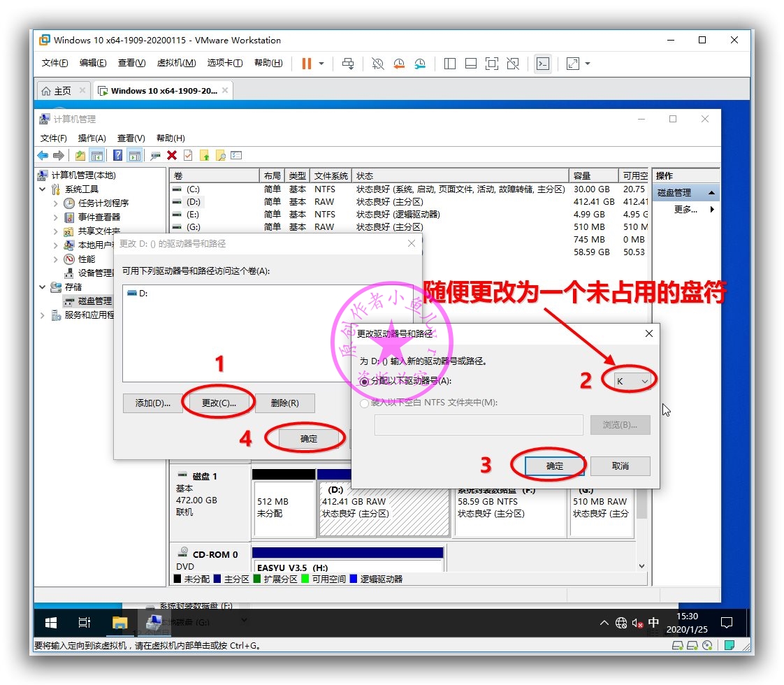Click 确定 in the change D: paths dialog
The height and width of the screenshot is (685, 784).
[x=309, y=439]
